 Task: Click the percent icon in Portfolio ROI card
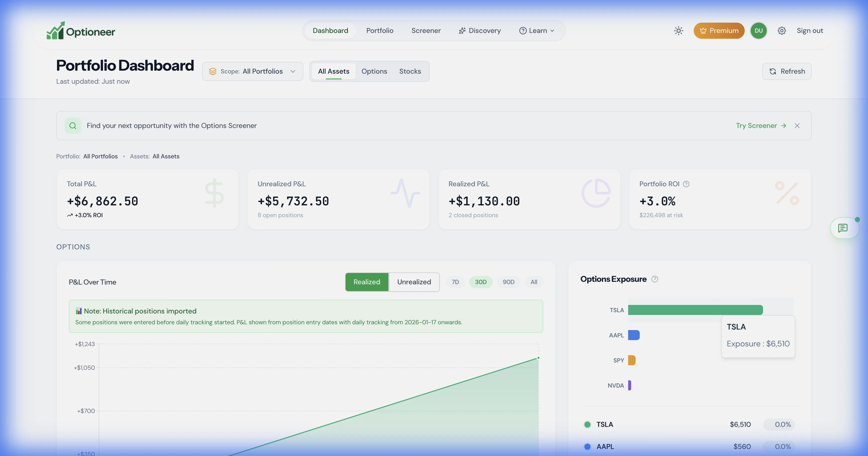pos(787,193)
